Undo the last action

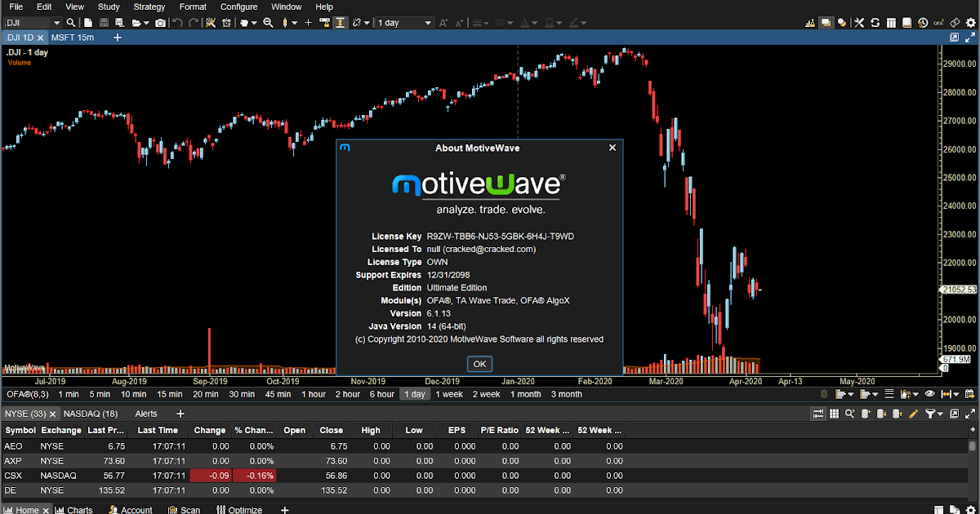click(177, 22)
